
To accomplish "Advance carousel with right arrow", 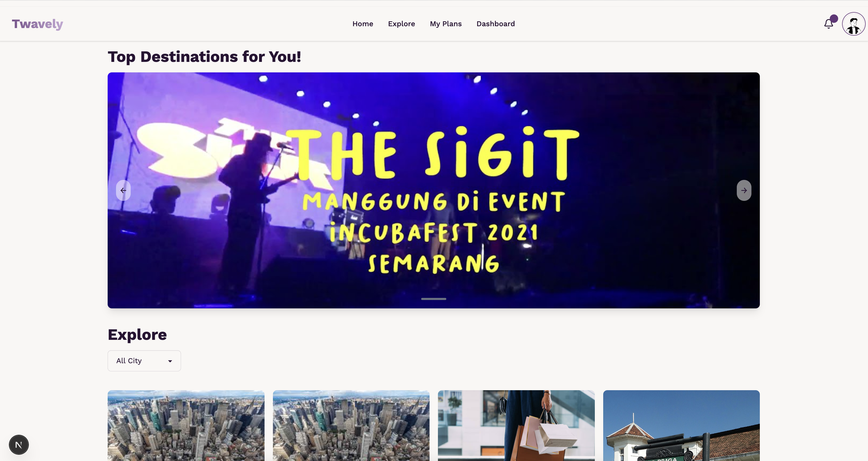I will pyautogui.click(x=744, y=190).
